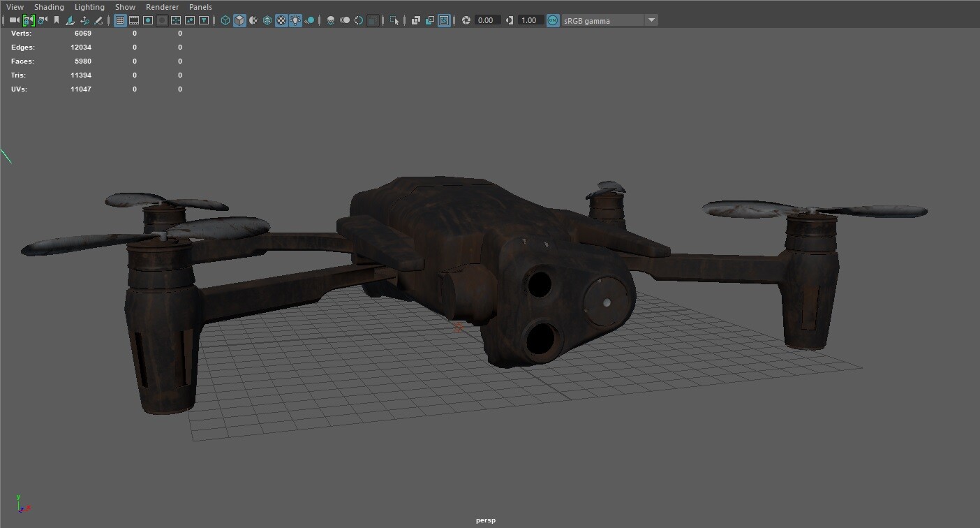Toggle the View Transform ON button
Viewport: 980px width, 528px height.
pos(553,20)
